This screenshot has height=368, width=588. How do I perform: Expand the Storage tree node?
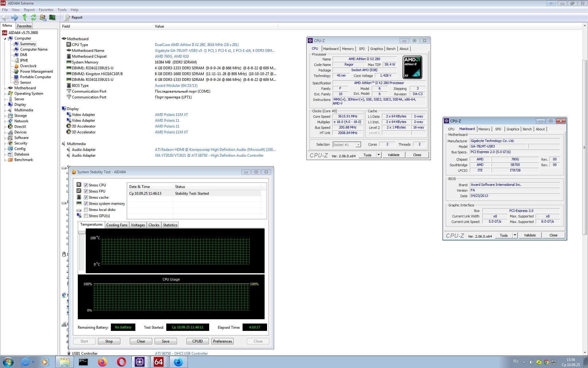click(5, 116)
